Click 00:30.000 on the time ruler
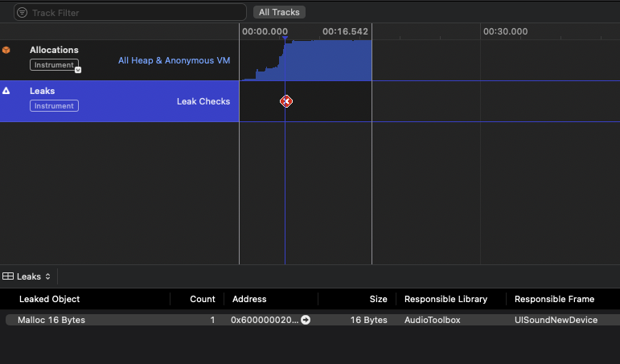 pos(505,31)
